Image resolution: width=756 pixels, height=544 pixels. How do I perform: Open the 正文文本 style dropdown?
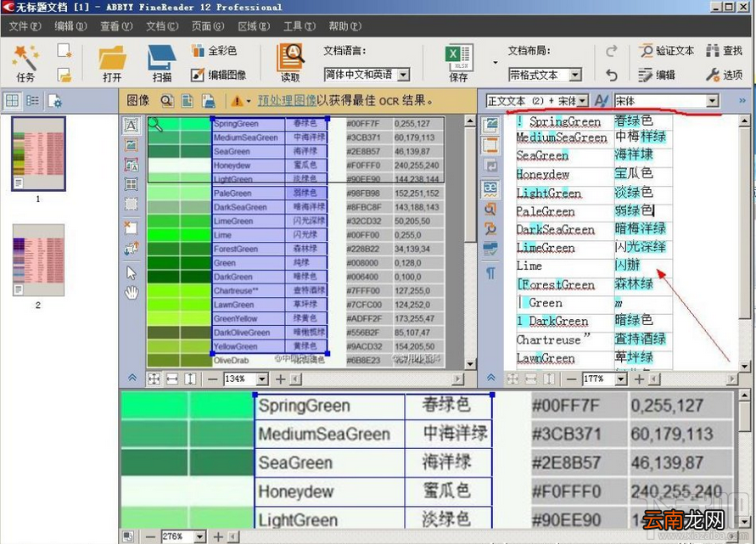[583, 101]
